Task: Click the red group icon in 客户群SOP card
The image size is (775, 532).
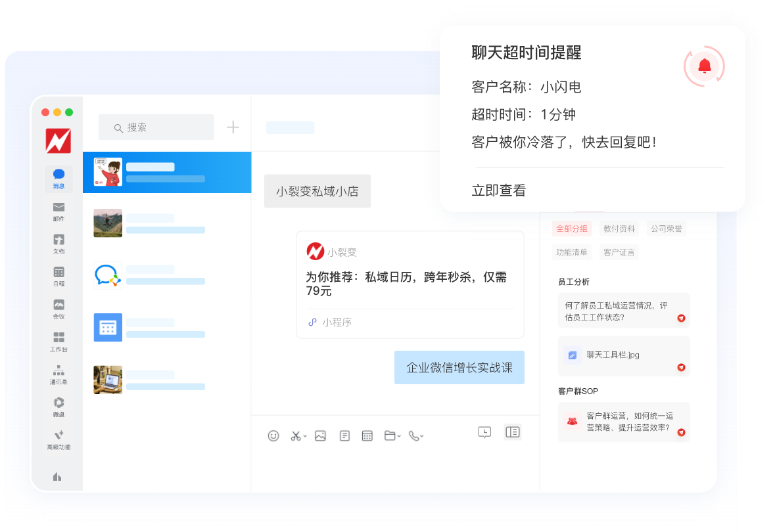Action: click(573, 422)
